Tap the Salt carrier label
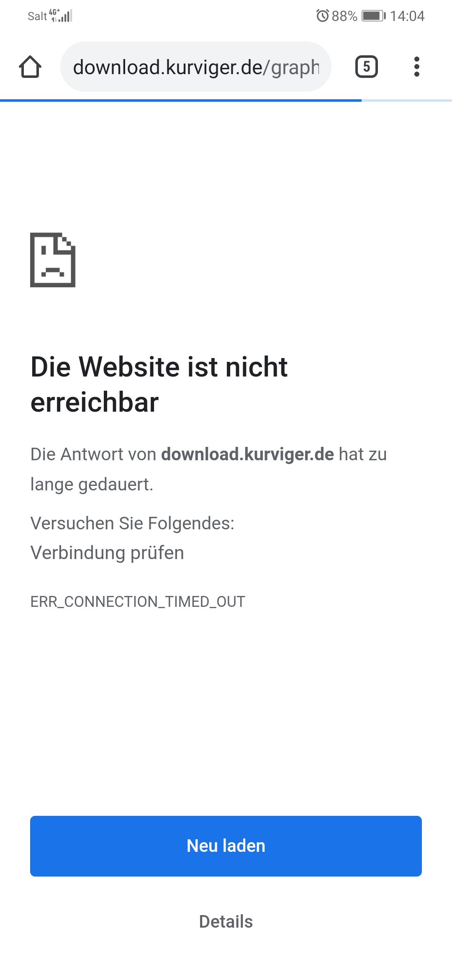Viewport: 452px width, 980px height. (37, 16)
